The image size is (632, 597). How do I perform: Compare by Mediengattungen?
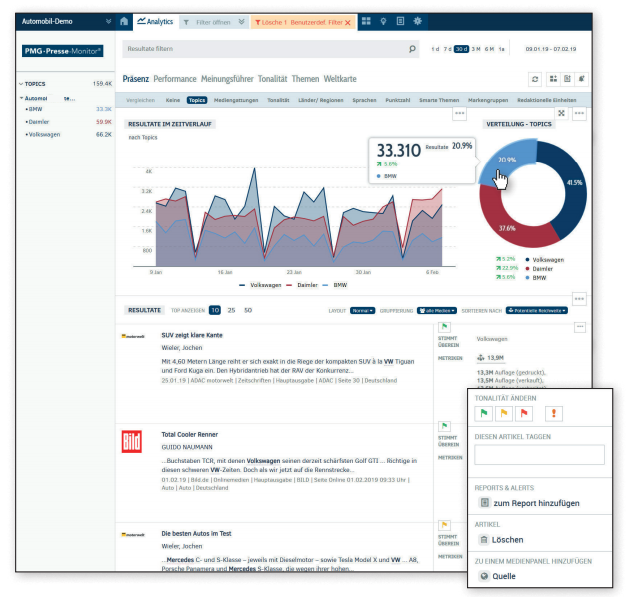pyautogui.click(x=236, y=100)
